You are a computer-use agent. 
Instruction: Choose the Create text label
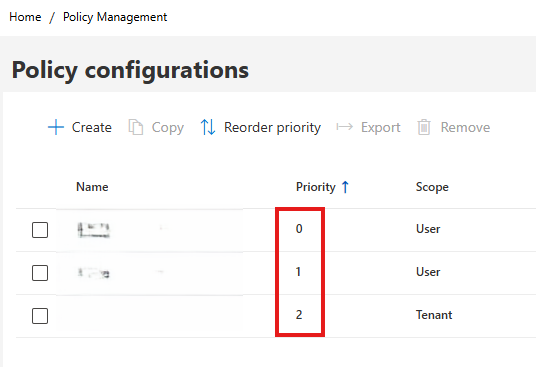pyautogui.click(x=92, y=127)
